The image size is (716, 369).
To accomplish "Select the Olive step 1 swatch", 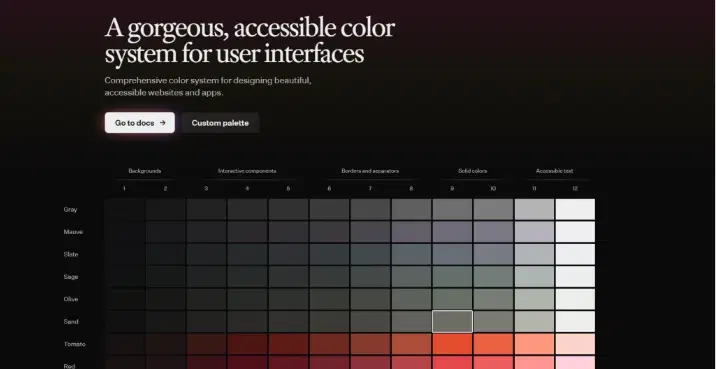I will coord(124,299).
